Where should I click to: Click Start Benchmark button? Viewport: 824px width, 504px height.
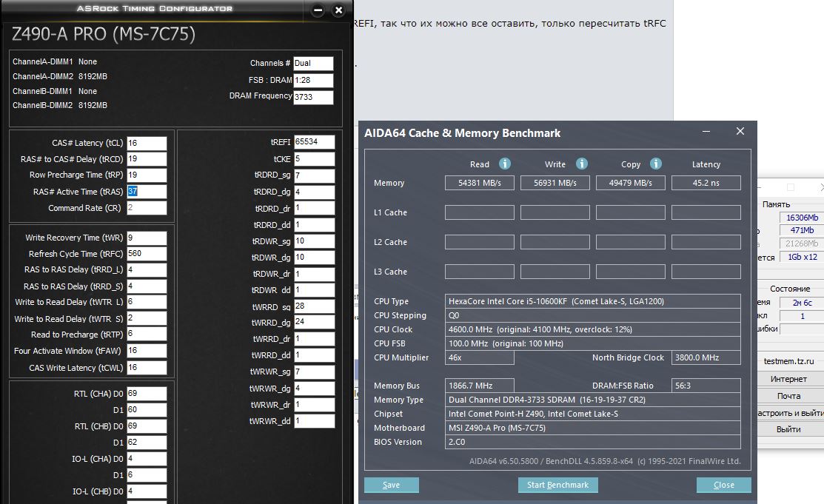tap(557, 485)
